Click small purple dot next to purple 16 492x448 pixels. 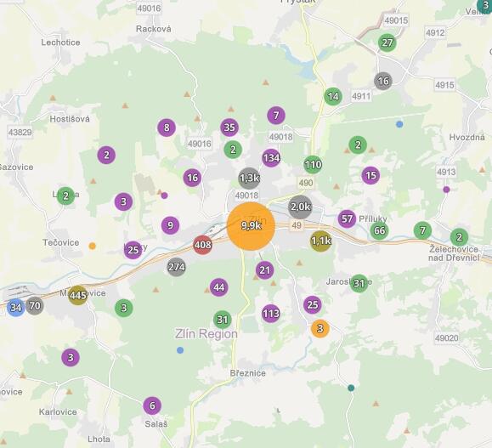point(164,196)
